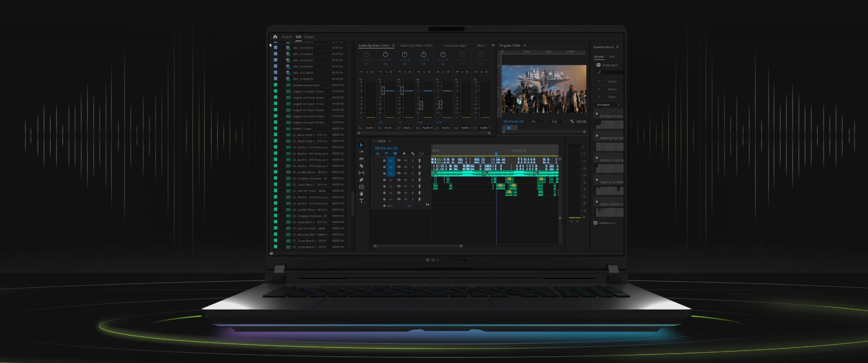Open the Relevance sort dropdown
Screen dimensions: 868x363
(608, 105)
